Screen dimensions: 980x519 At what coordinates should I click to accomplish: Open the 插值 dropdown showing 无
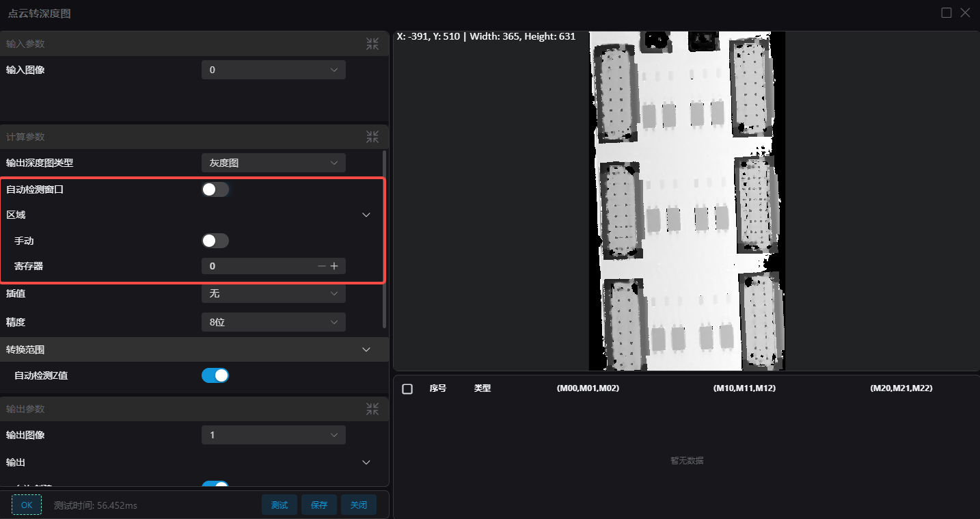(273, 293)
